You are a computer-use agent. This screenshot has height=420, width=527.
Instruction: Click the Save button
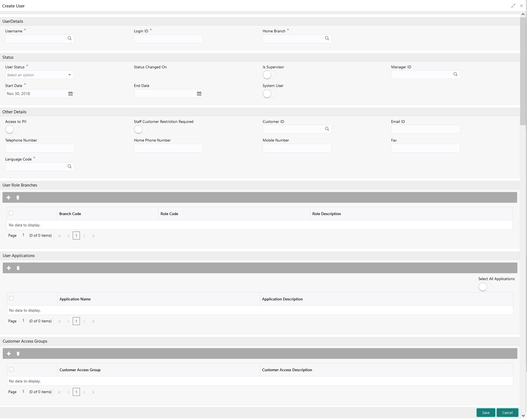[486, 413]
